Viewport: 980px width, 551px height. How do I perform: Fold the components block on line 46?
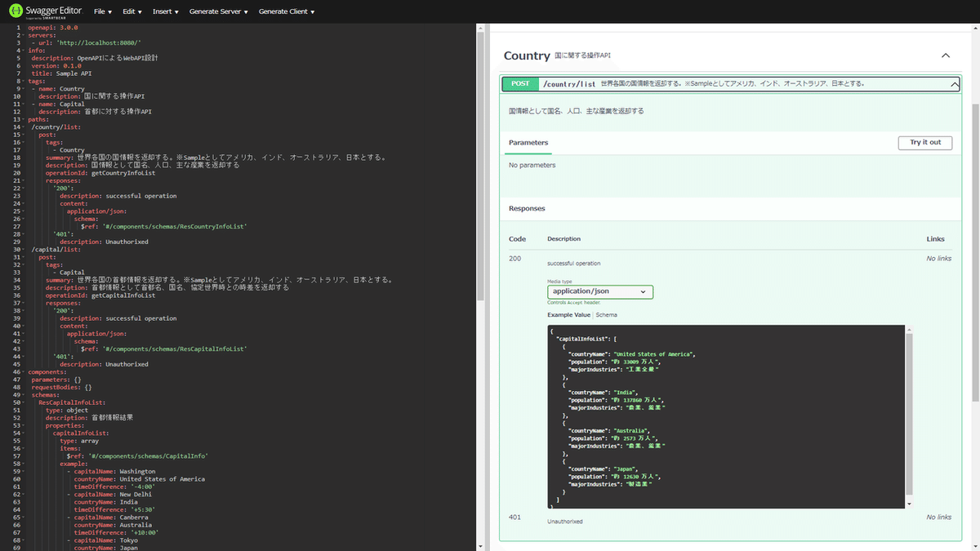point(23,371)
